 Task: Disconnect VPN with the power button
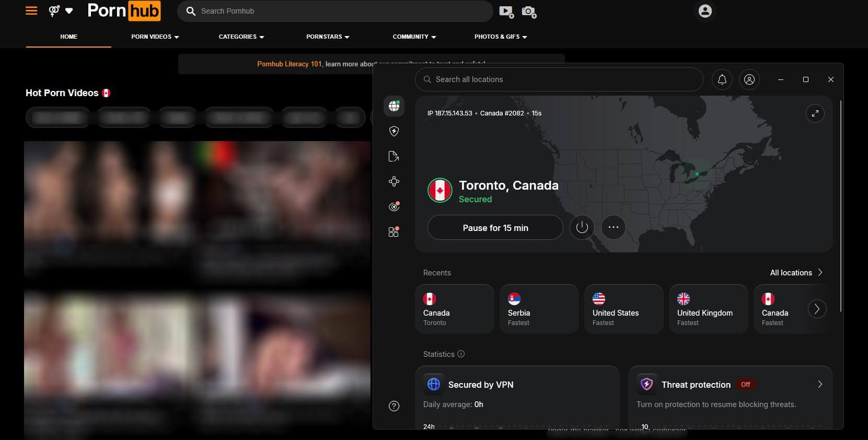(582, 227)
